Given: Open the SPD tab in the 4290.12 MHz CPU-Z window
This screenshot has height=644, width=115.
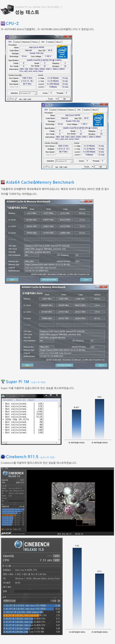Looking at the screenshot, I should click(79, 110).
